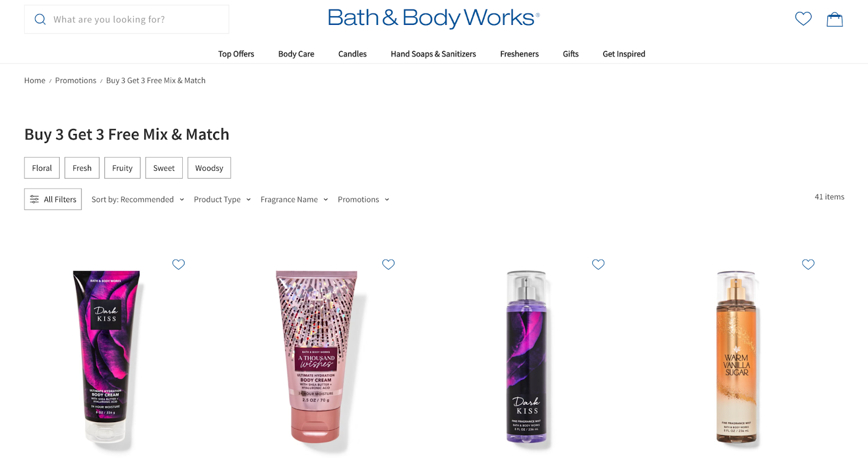
Task: Favorite the Dark Kiss fragrance mist
Action: (598, 264)
